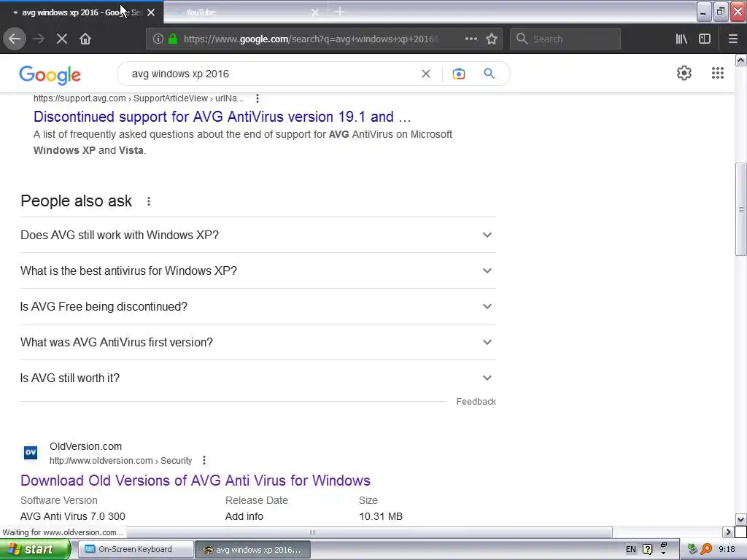
Task: Click the support.avg.com breadcrumb URL
Action: [138, 98]
